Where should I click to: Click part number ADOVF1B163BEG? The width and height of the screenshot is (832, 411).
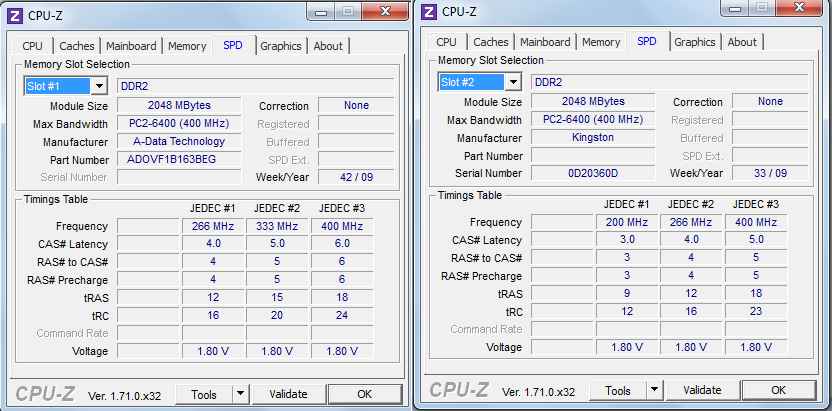179,160
